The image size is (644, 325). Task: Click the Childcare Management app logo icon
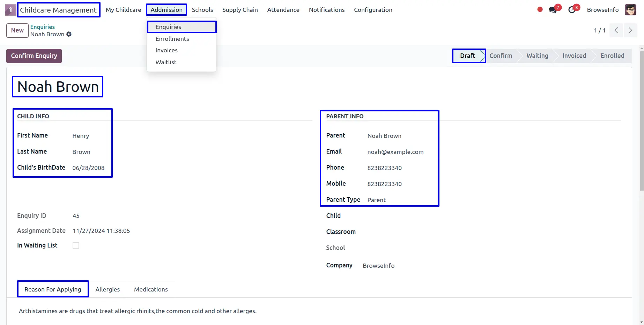10,10
